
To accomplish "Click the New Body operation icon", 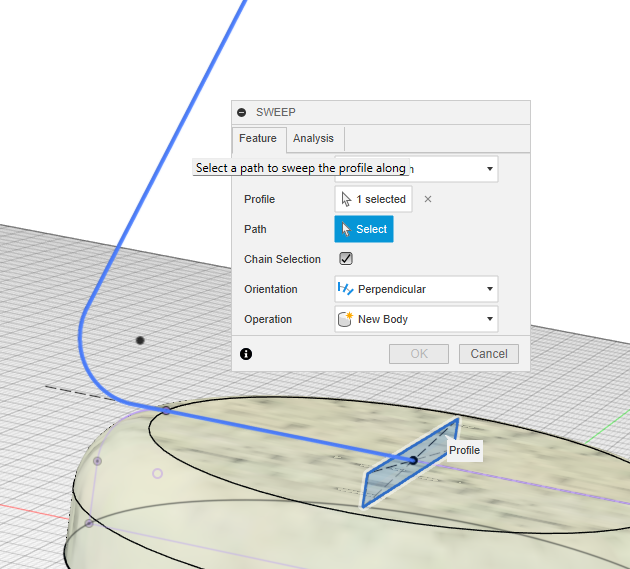I will coord(345,319).
